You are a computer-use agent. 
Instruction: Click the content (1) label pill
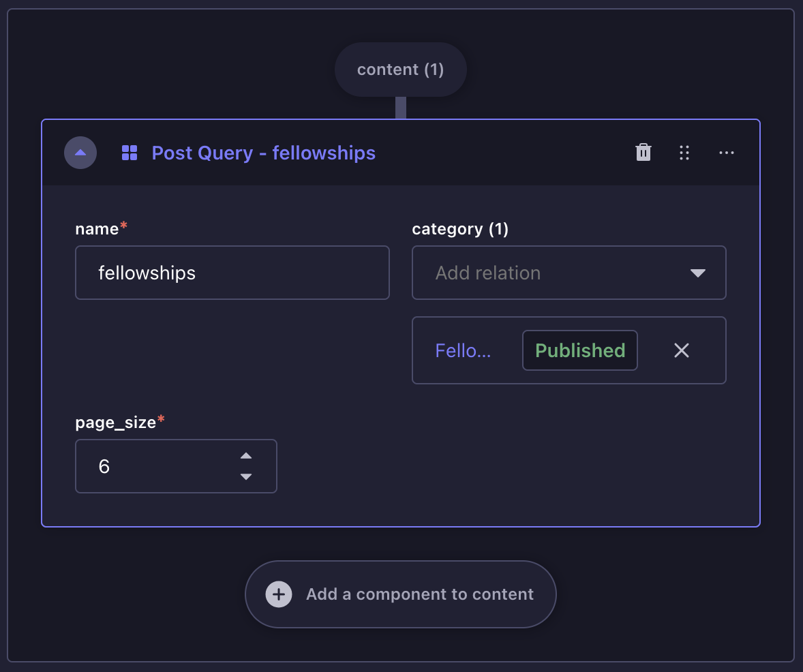(x=401, y=70)
